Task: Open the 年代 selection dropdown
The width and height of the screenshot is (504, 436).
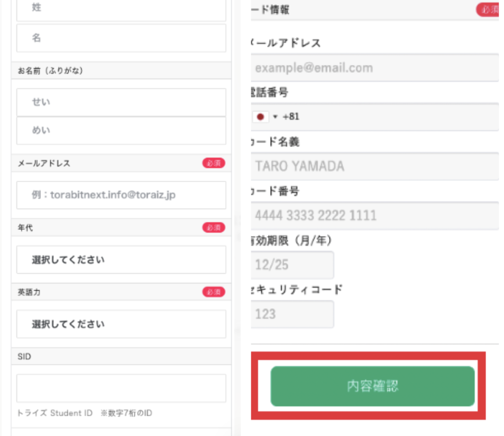Action: click(x=121, y=260)
